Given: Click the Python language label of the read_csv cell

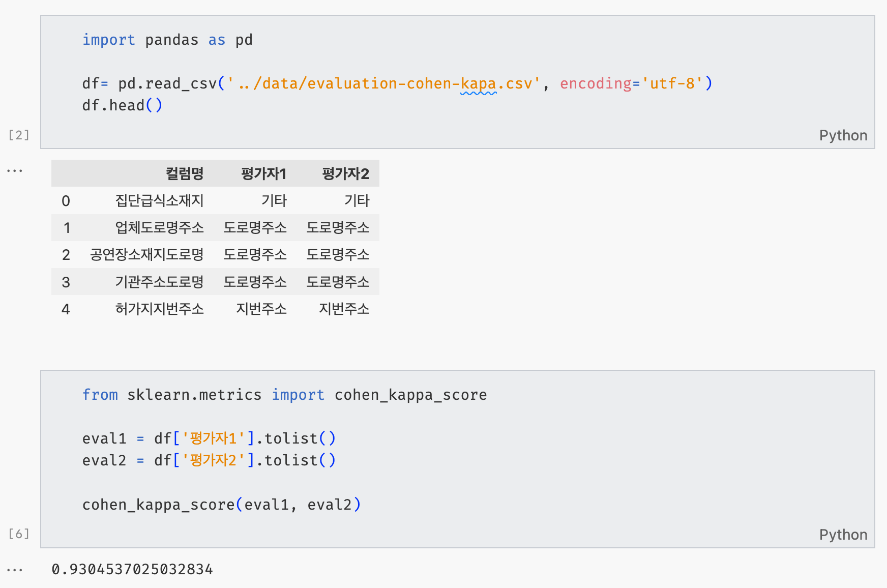Looking at the screenshot, I should 843,135.
